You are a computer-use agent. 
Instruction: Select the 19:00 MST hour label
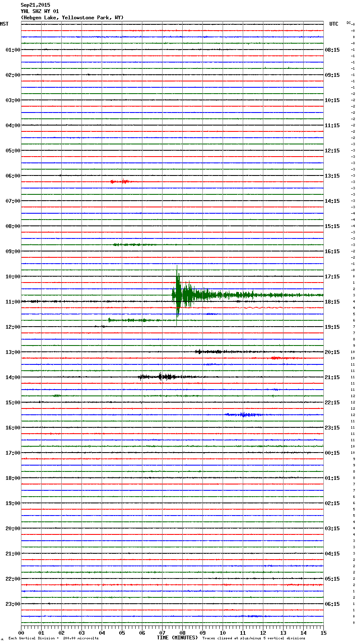[13, 503]
